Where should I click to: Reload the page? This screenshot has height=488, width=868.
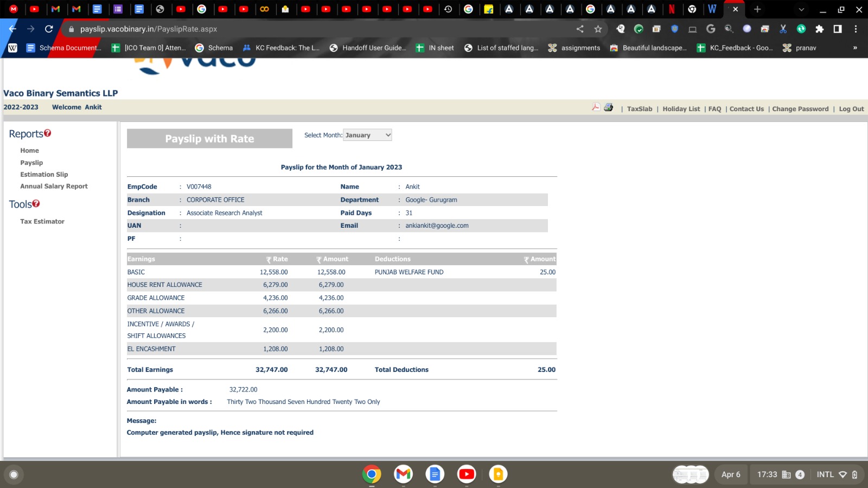(49, 29)
